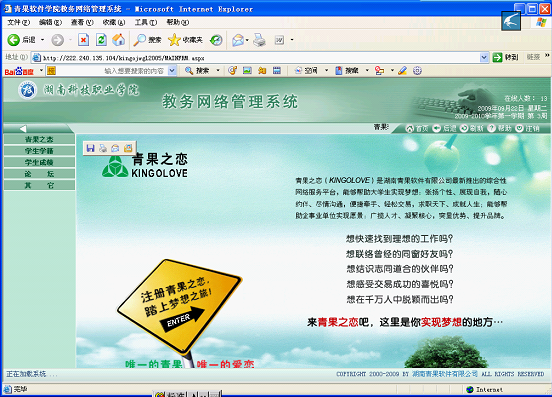This screenshot has width=552, height=397.
Task: Click the yellow highlight icon beside Baidu search box
Action: 51,71
